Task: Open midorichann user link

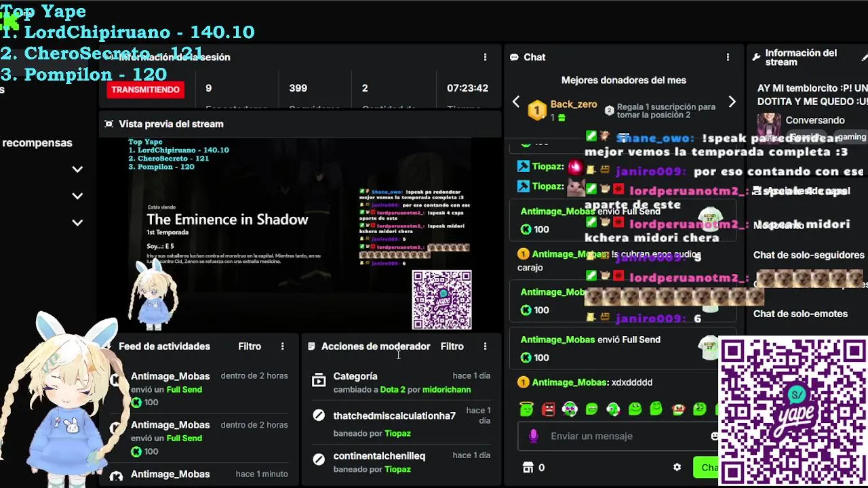Action: [446, 390]
